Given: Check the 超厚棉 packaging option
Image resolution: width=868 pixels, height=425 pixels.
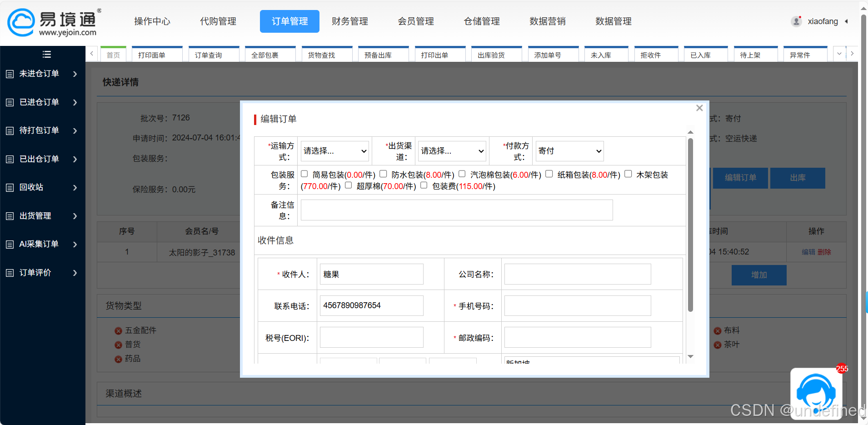Looking at the screenshot, I should coord(349,185).
